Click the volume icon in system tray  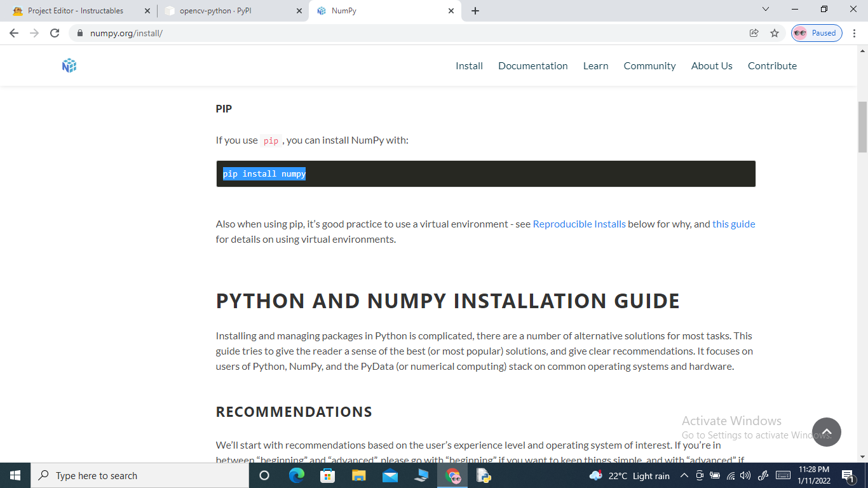click(x=745, y=475)
